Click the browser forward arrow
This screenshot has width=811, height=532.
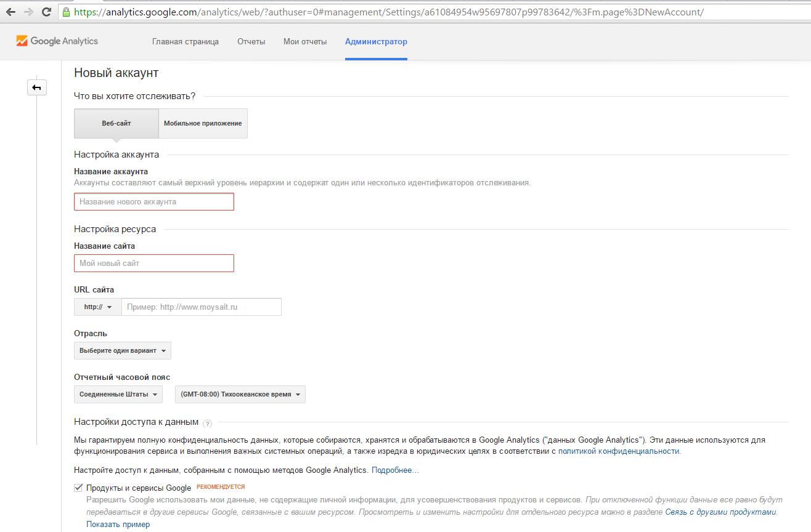pos(28,12)
